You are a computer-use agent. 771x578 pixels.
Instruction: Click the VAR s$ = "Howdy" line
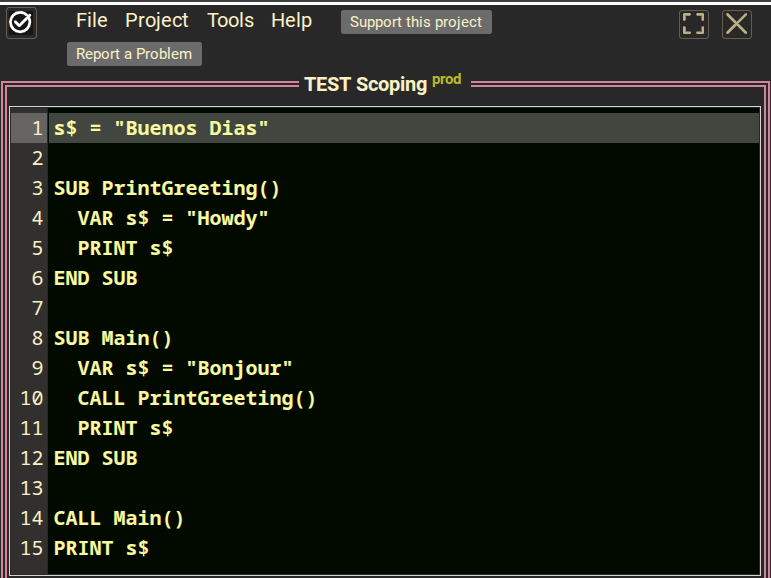[173, 219]
